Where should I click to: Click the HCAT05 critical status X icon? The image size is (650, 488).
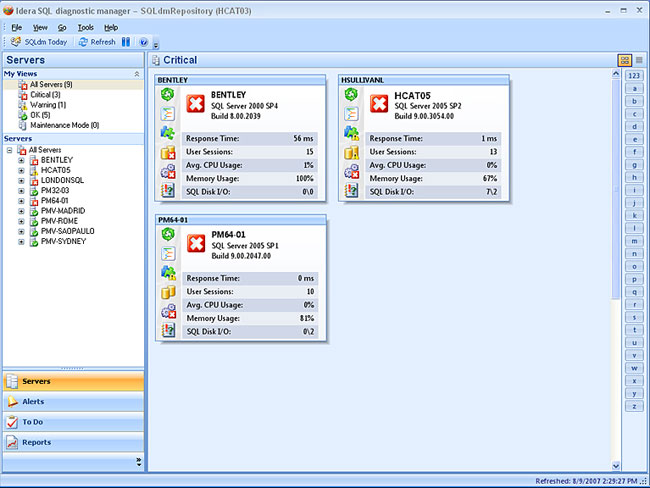[x=379, y=103]
